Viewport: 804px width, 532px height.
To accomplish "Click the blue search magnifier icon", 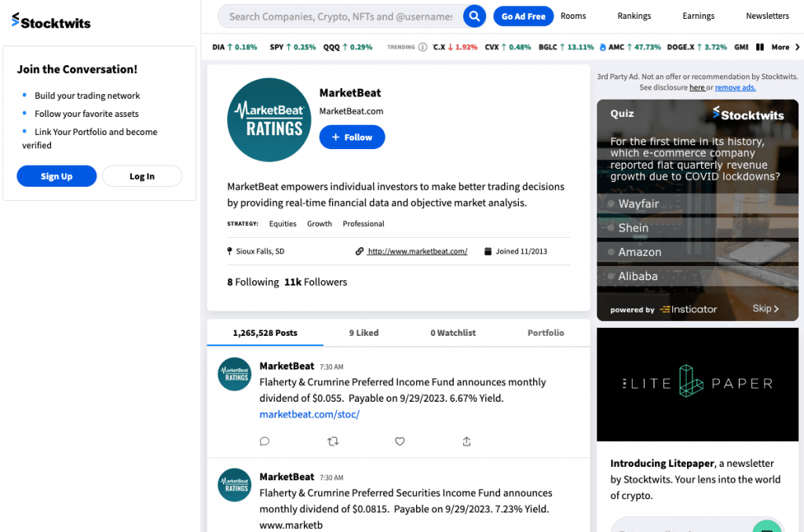I will (x=472, y=16).
